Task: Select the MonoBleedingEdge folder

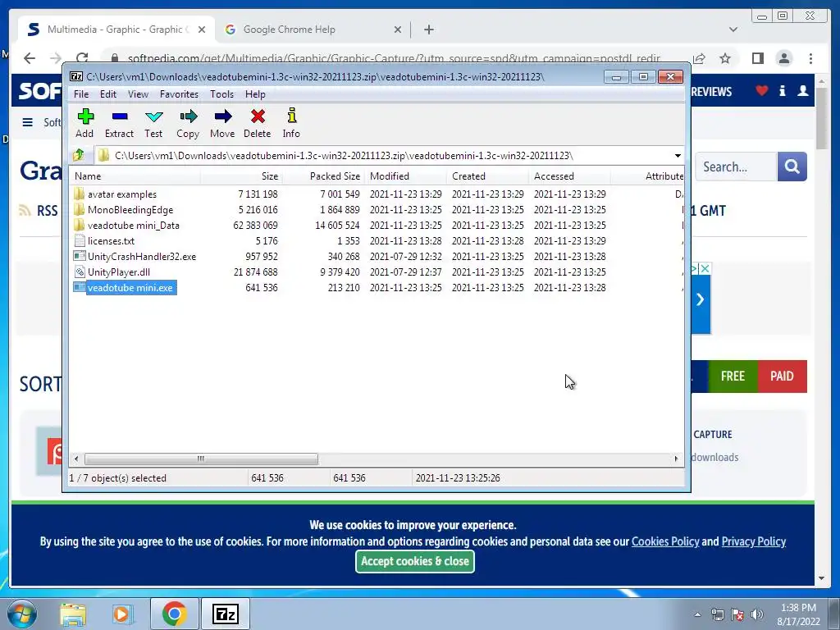Action: 130,210
